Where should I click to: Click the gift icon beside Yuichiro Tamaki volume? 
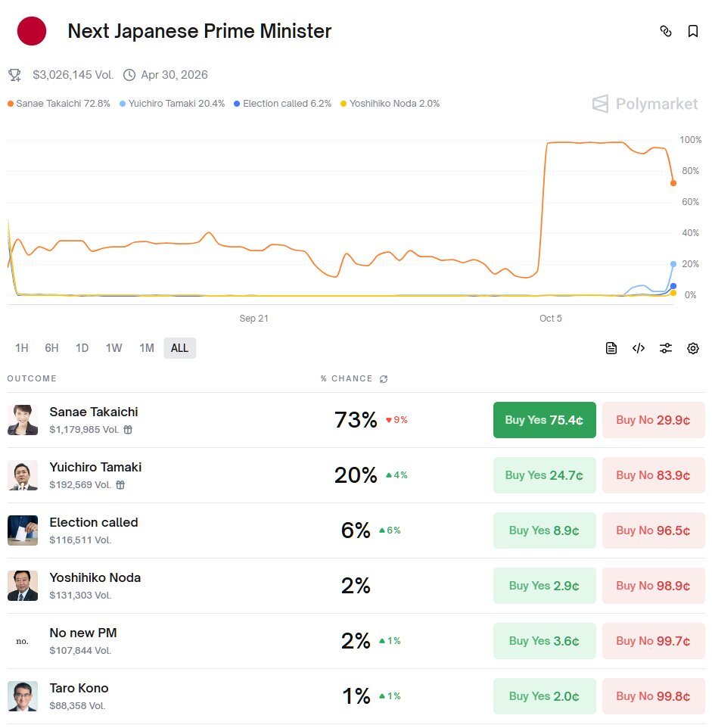[x=120, y=485]
